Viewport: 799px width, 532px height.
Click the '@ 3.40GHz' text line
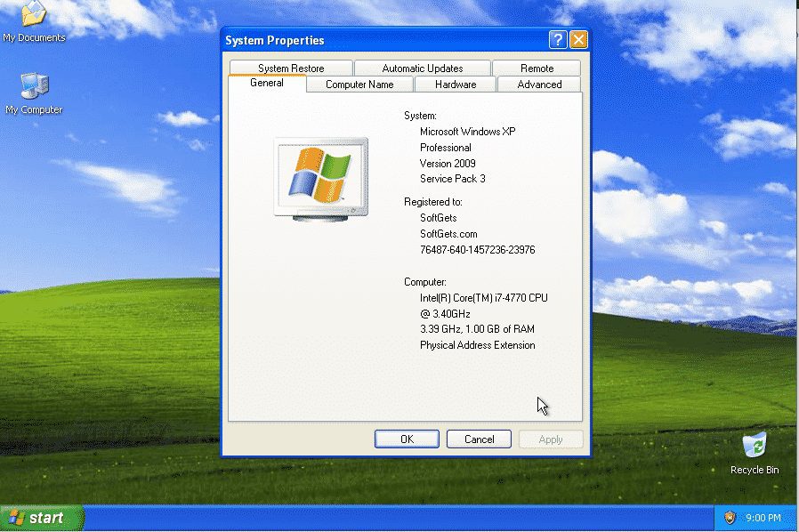coord(445,314)
